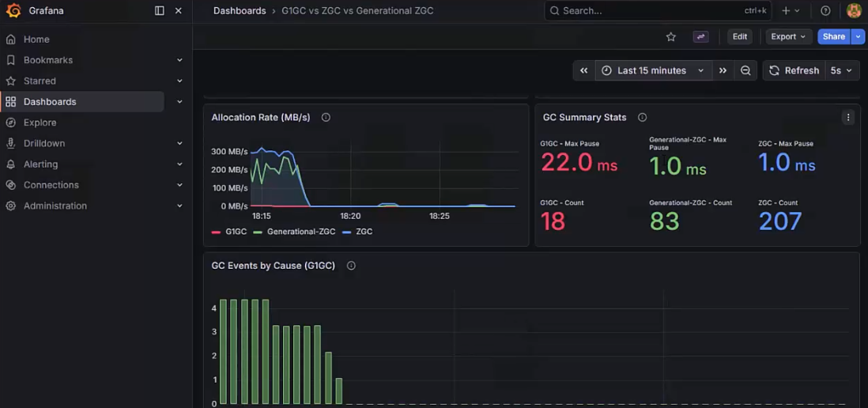Select Dashboards in the sidebar

click(50, 102)
